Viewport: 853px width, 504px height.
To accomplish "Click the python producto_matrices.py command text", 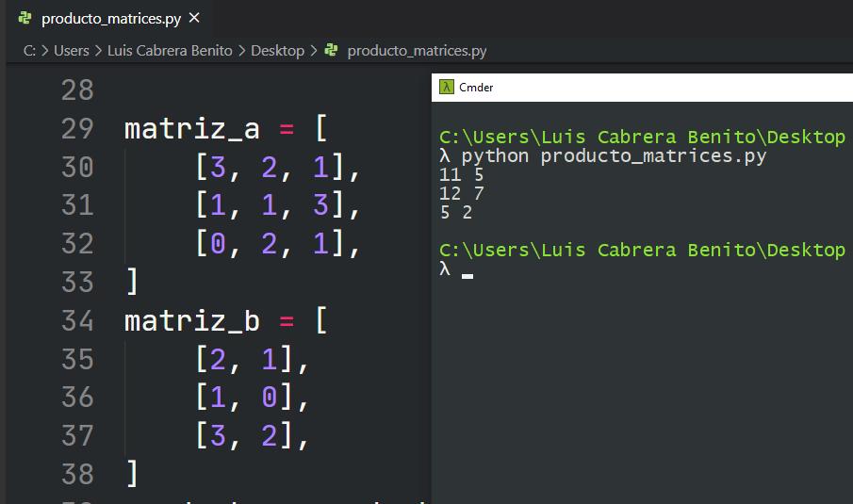I will [x=614, y=156].
